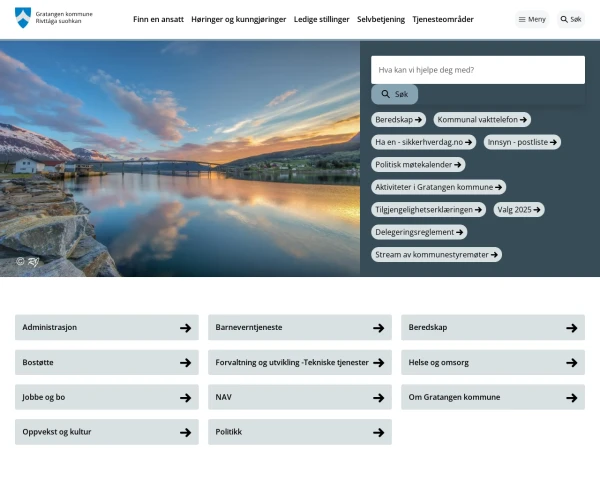Click the Søk button below search field
600x480 pixels.
pos(395,94)
